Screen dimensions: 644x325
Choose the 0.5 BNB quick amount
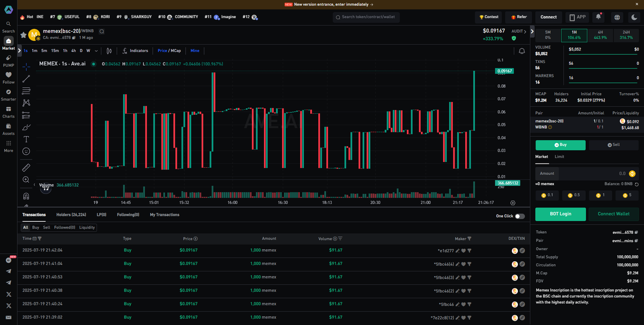[x=574, y=195]
